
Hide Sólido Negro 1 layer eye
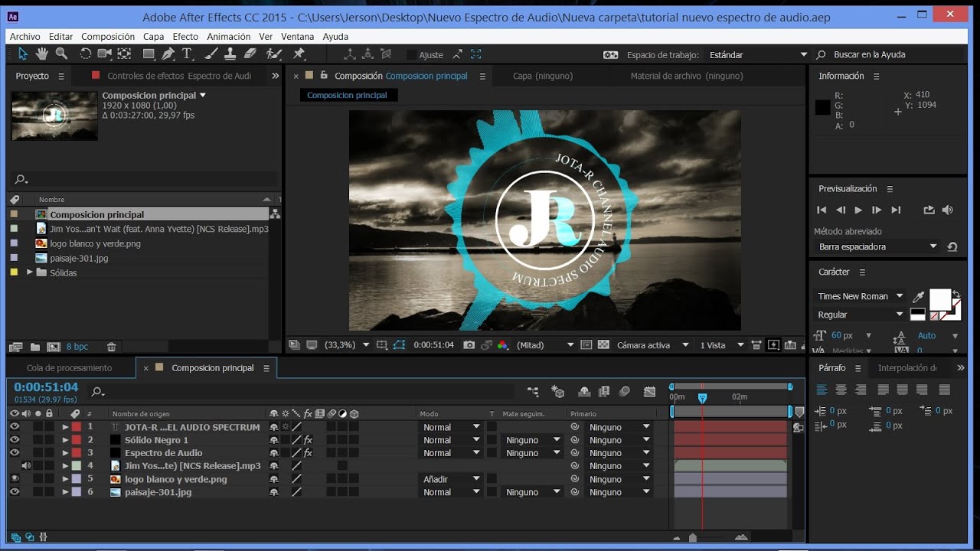click(x=15, y=440)
